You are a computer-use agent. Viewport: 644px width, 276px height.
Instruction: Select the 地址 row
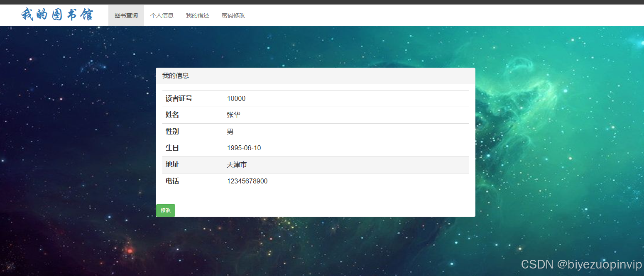pyautogui.click(x=172, y=164)
